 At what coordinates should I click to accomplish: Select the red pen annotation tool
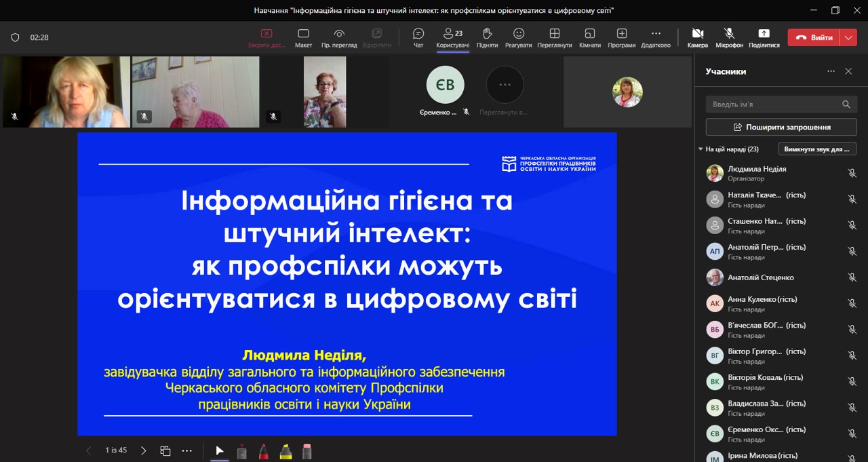point(264,450)
